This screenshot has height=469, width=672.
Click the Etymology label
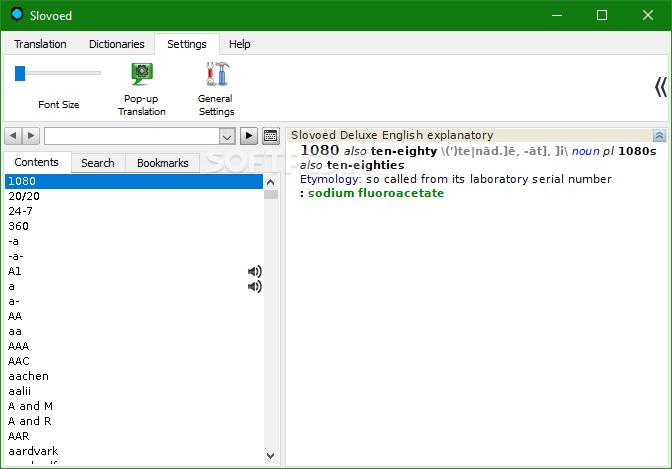click(330, 179)
